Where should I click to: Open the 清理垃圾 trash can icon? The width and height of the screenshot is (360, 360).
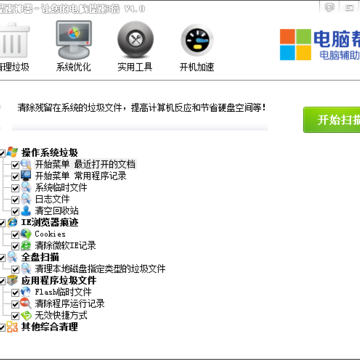point(14,40)
